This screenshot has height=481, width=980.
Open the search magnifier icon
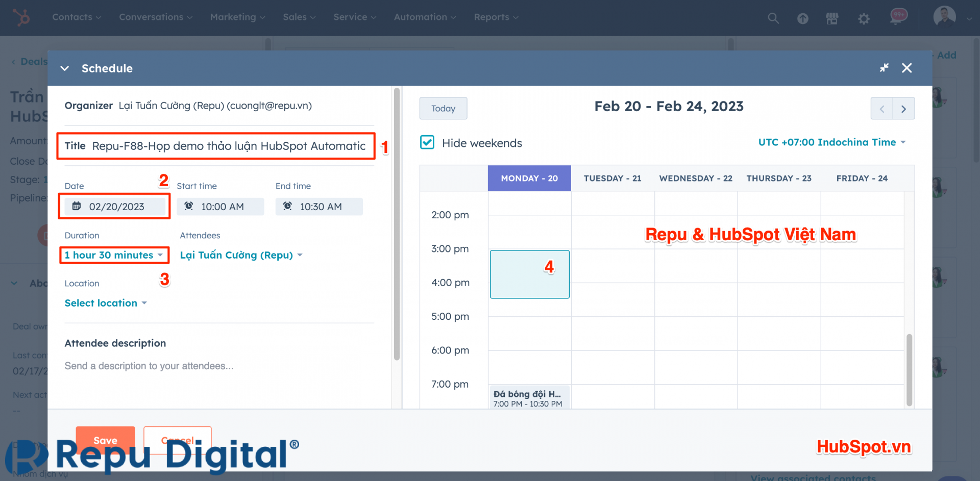(773, 18)
